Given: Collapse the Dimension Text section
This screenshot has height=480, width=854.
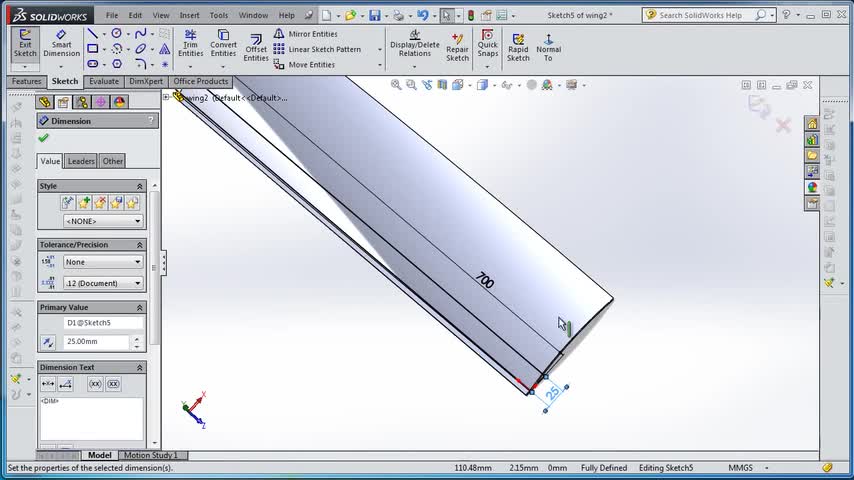Looking at the screenshot, I should point(139,368).
